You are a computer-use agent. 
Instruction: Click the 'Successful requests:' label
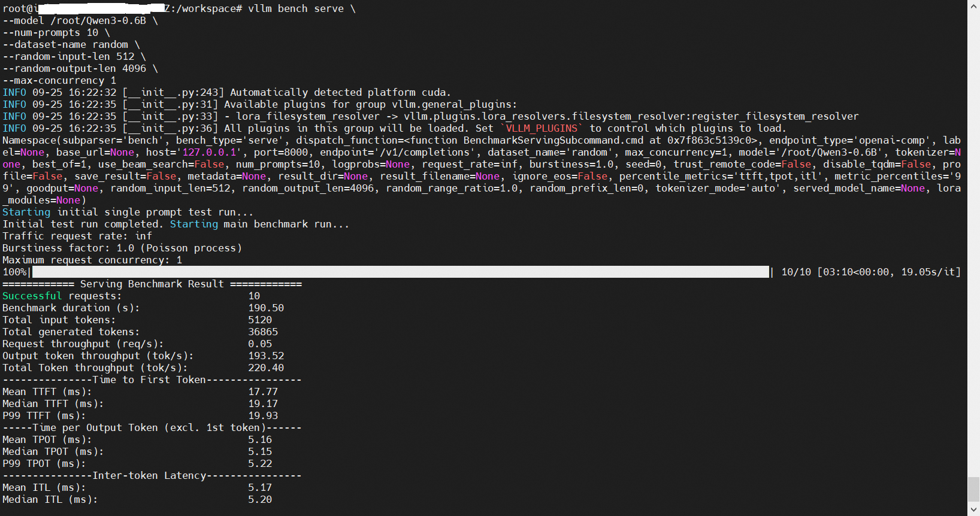(62, 296)
